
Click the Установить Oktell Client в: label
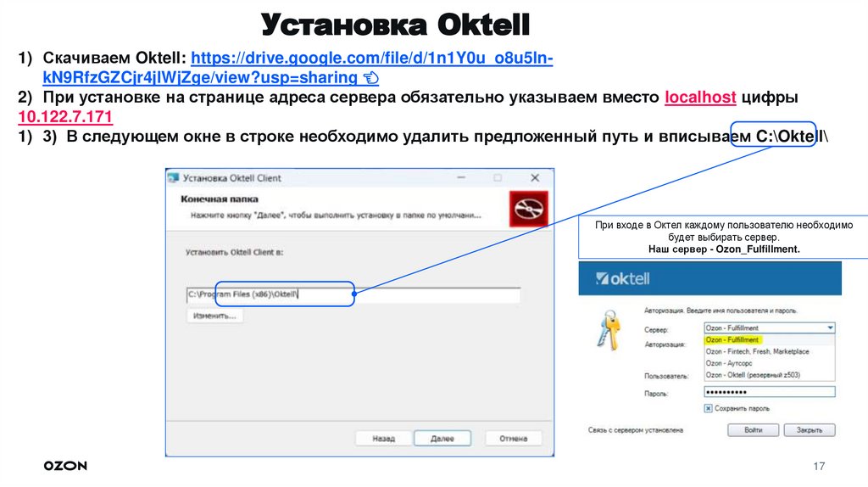coord(234,252)
